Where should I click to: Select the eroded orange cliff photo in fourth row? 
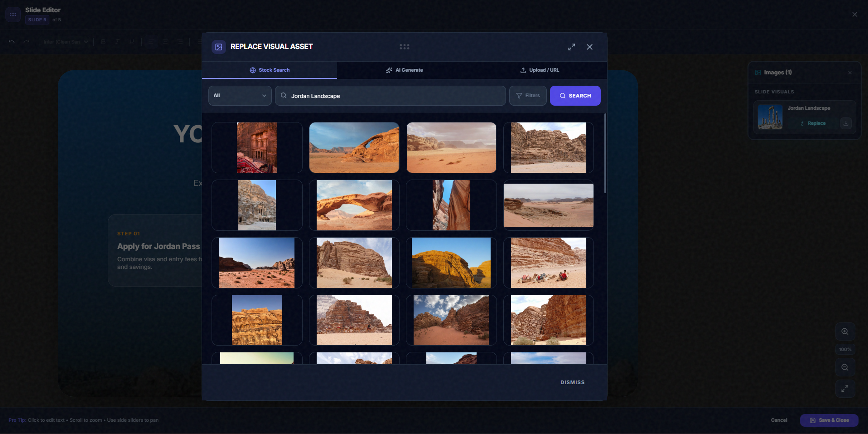pos(257,320)
